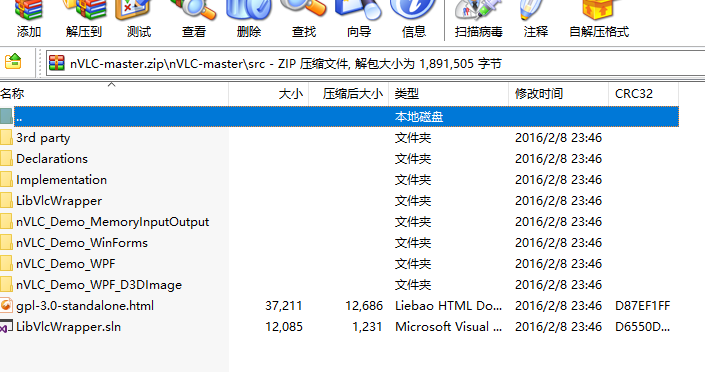Click the CRC32 value 'D6550D...'

click(x=643, y=327)
